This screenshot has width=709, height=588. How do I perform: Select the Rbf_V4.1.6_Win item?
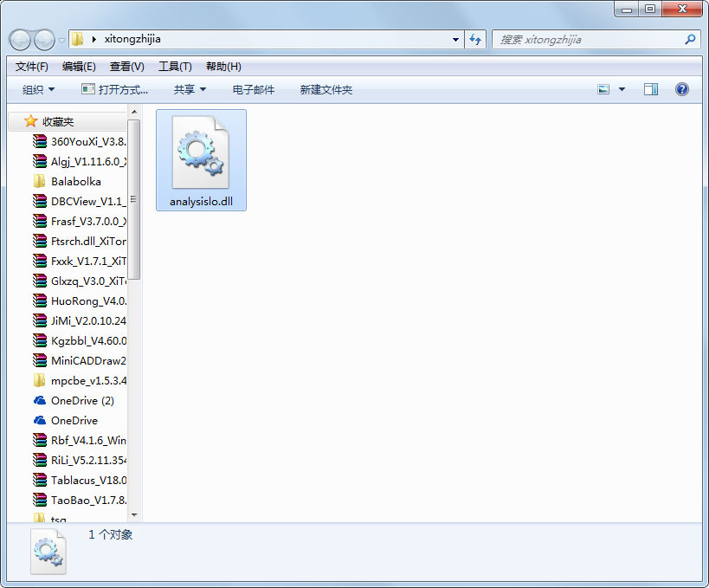click(x=80, y=440)
